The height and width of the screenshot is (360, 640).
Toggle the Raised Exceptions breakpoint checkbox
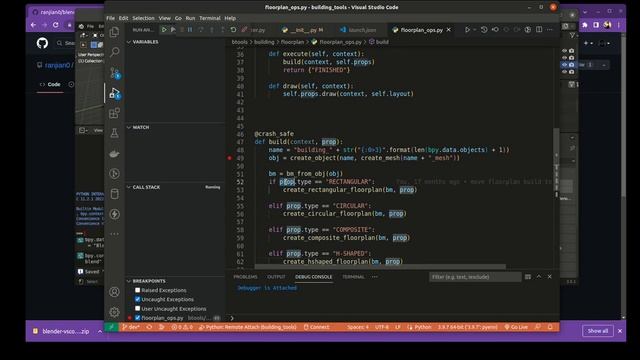pos(138,290)
